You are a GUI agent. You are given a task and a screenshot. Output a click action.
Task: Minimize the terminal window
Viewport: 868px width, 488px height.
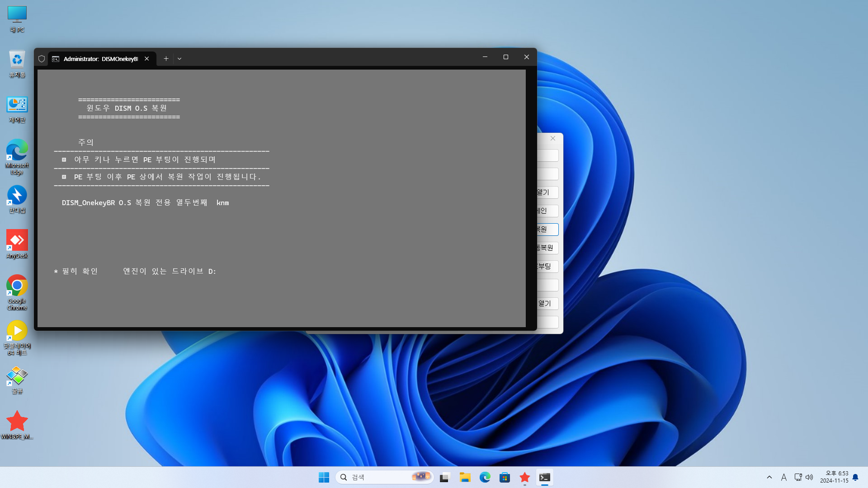(485, 57)
